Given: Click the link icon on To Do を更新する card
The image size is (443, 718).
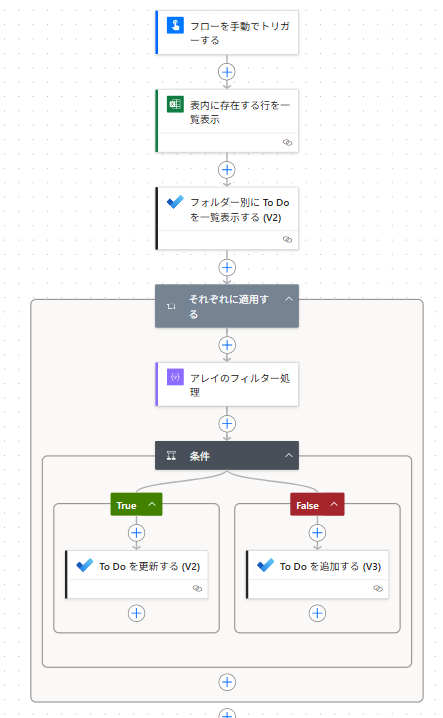Looking at the screenshot, I should 197,588.
